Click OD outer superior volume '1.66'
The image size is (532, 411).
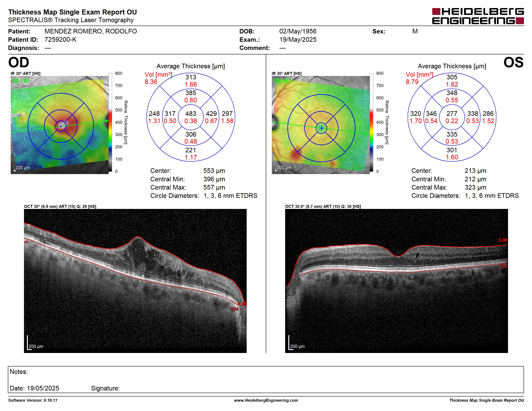click(x=190, y=84)
